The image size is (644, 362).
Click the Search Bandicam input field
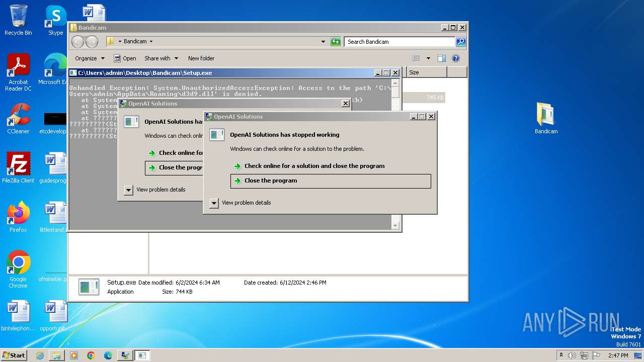coord(400,42)
